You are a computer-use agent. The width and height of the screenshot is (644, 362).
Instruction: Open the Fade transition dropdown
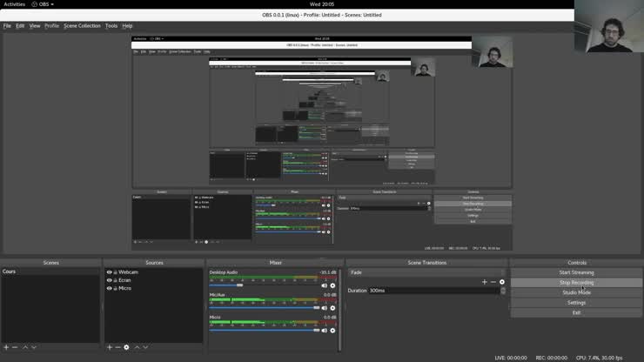pyautogui.click(x=426, y=272)
